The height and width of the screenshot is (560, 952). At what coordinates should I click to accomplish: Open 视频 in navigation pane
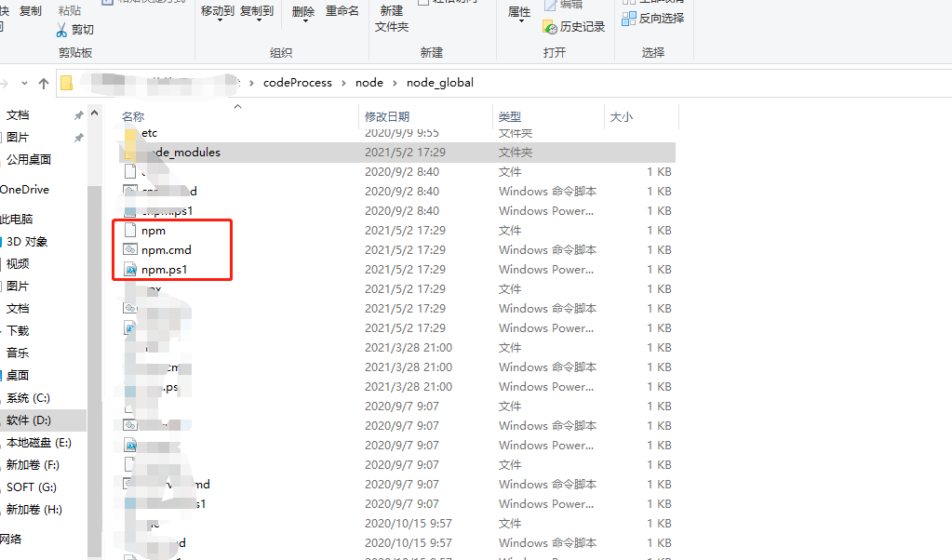coord(18,264)
